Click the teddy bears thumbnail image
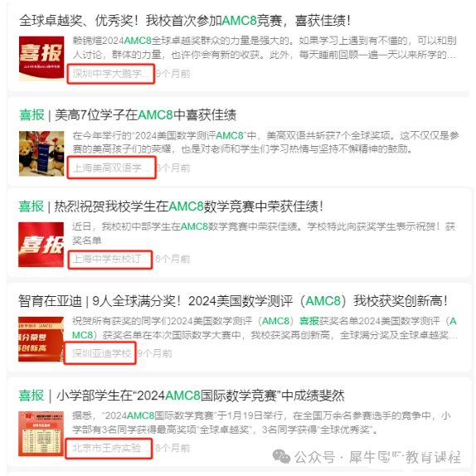Viewport: 476px width, 476px height. click(41, 153)
